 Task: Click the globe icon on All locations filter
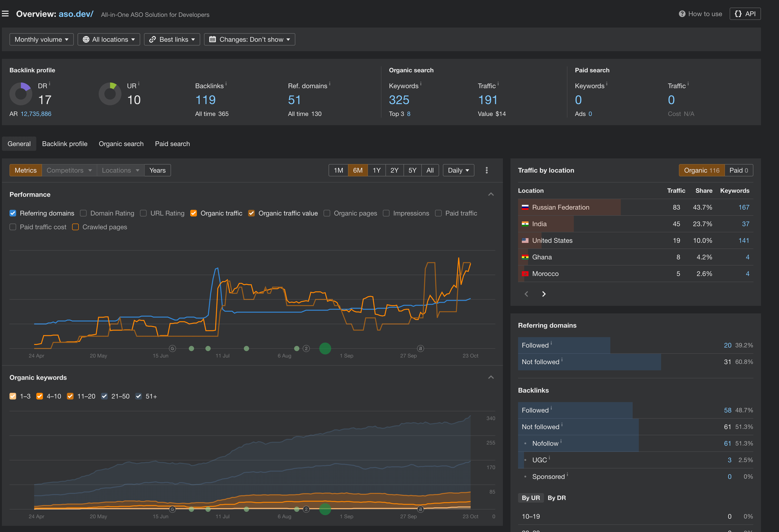click(x=86, y=39)
